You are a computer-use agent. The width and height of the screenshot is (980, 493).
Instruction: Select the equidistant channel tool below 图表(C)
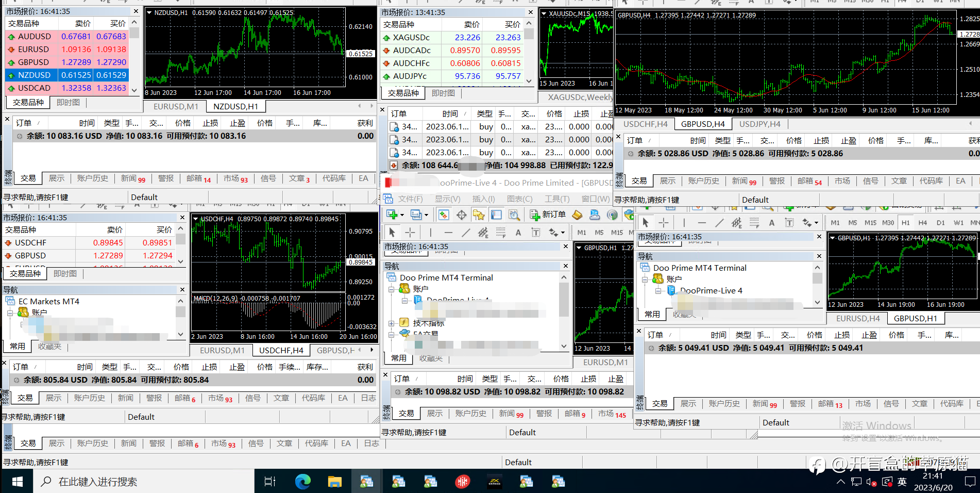pos(483,233)
